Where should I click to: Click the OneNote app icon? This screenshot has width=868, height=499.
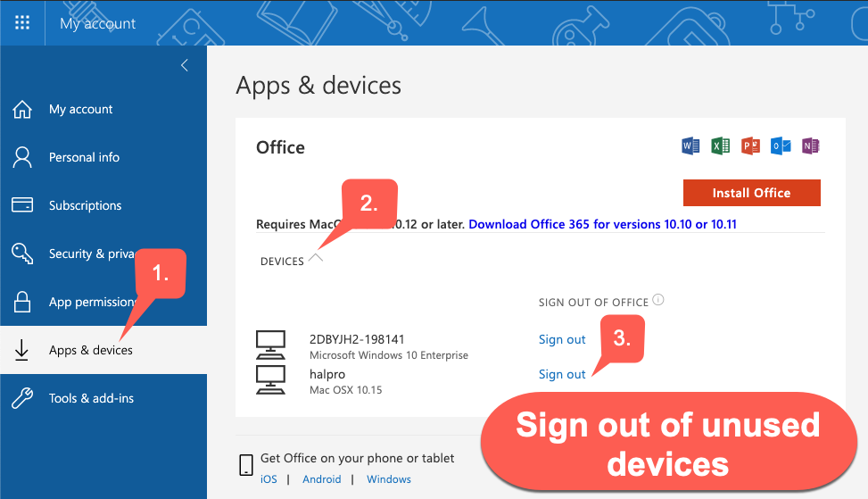coord(810,146)
